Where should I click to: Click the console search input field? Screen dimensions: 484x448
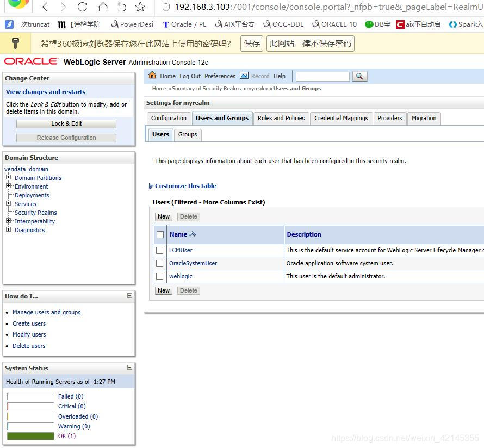tap(322, 76)
